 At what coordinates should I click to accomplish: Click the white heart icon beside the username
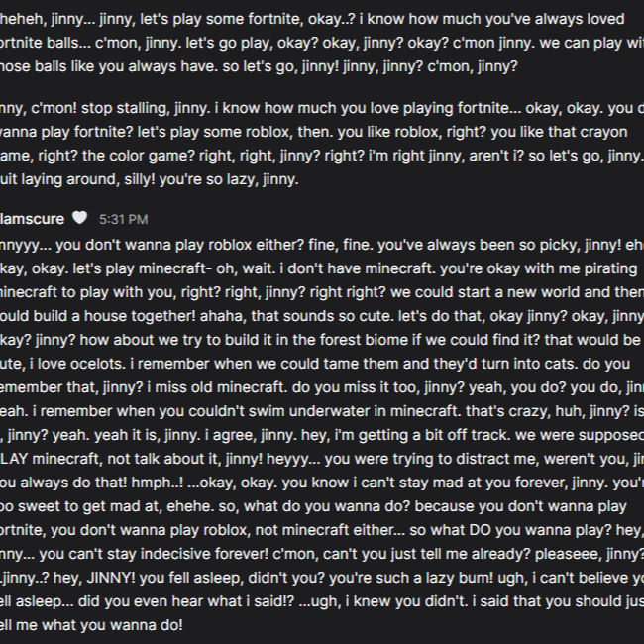click(80, 218)
